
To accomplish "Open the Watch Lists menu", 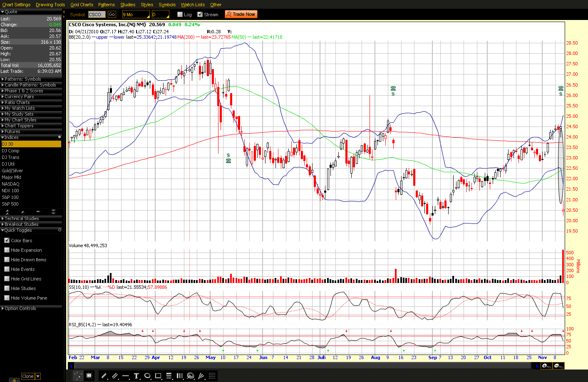I will pyautogui.click(x=193, y=5).
